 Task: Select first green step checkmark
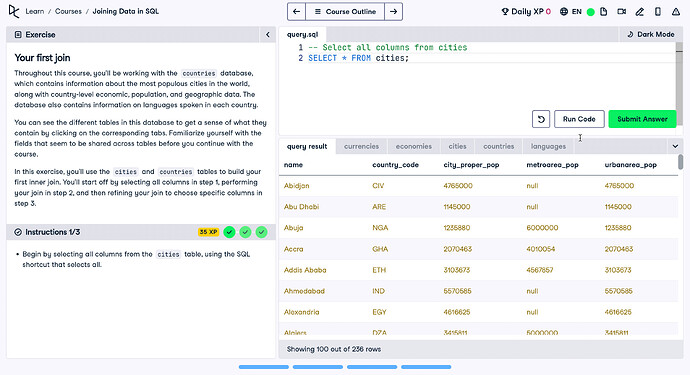[x=229, y=232]
